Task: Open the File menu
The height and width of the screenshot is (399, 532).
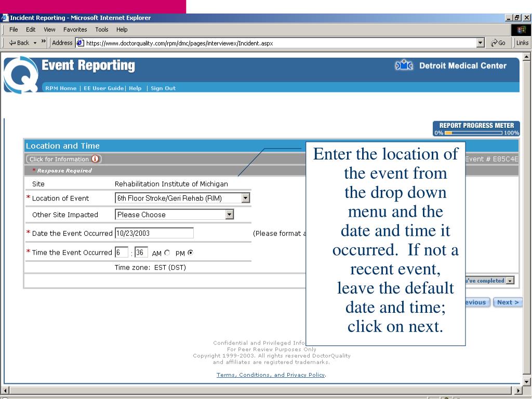Action: (14, 30)
